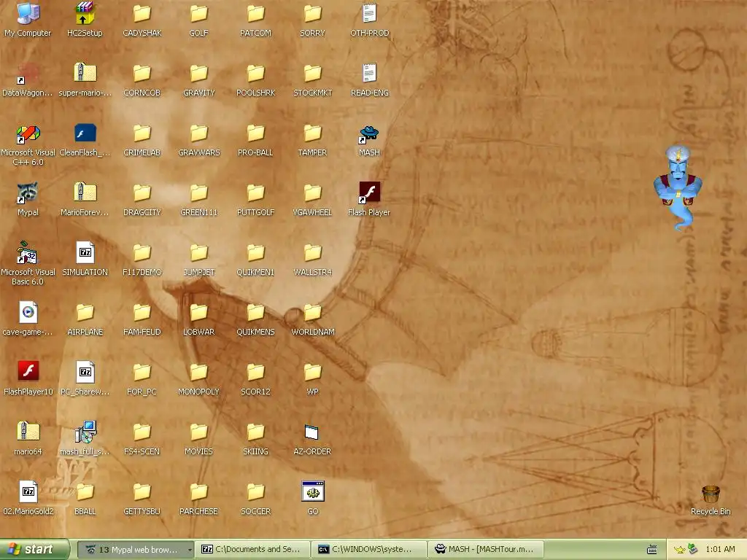
Task: Select the WALLSTR4 folder
Action: tap(312, 253)
